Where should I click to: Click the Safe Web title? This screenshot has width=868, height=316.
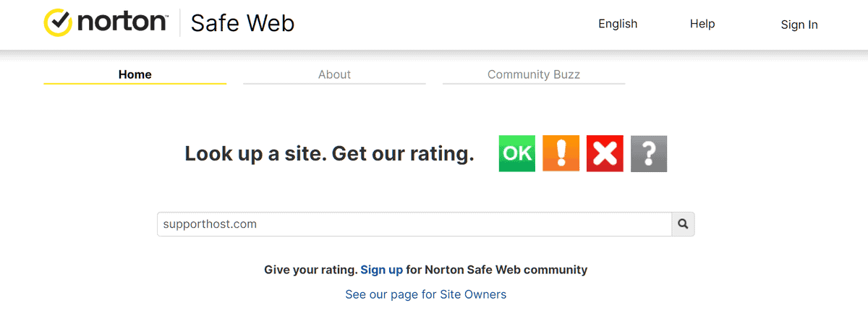pyautogui.click(x=242, y=23)
